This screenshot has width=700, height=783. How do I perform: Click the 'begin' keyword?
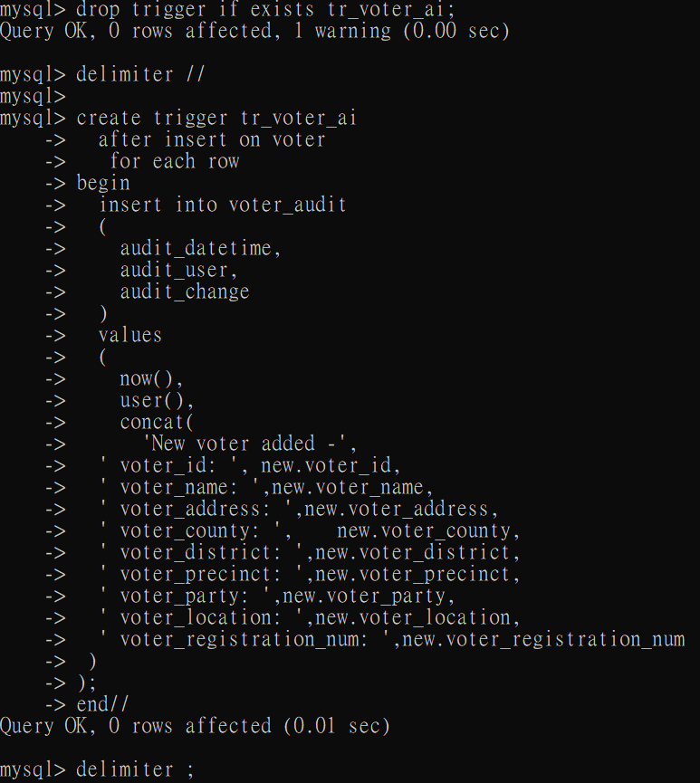[103, 184]
